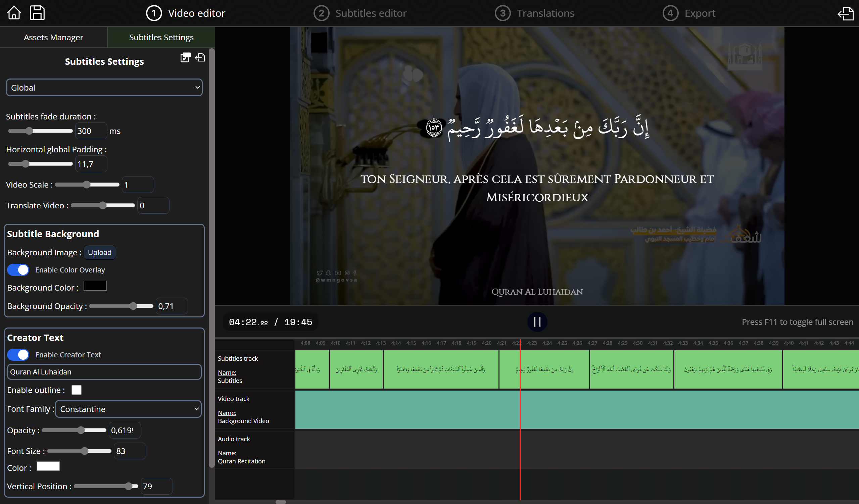Switch to Assets Manager tab
Viewport: 859px width, 504px height.
click(x=53, y=37)
